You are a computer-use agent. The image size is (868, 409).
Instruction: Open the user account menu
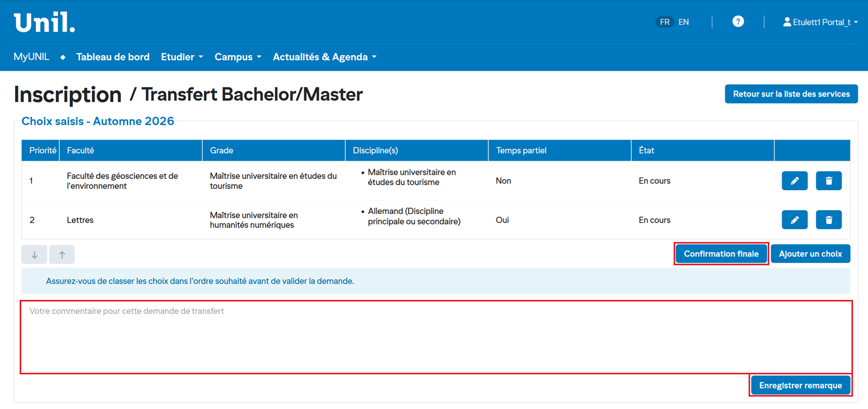coord(820,22)
